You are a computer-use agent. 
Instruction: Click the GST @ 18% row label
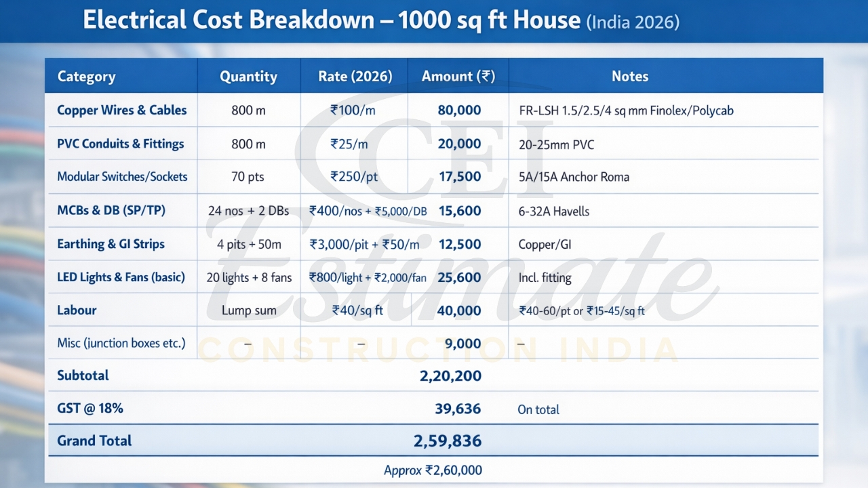[84, 408]
